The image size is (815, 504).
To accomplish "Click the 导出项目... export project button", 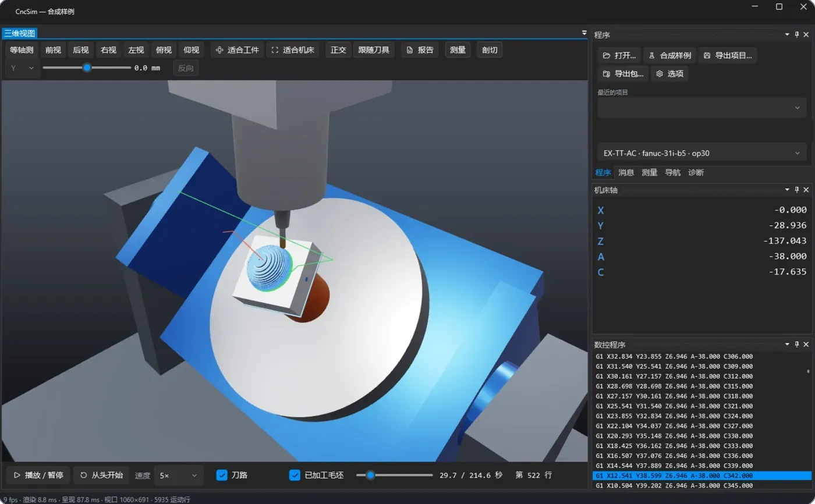I will [728, 56].
